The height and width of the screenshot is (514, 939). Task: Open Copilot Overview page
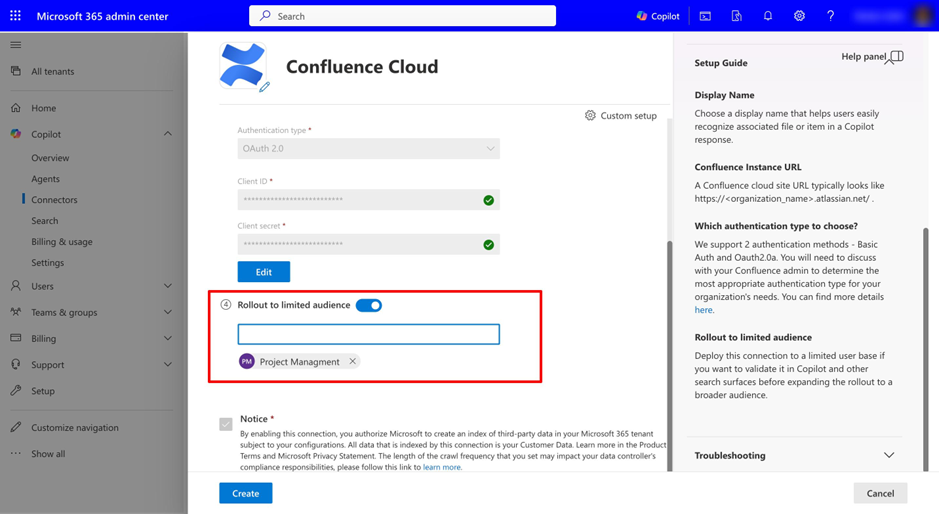pos(50,158)
